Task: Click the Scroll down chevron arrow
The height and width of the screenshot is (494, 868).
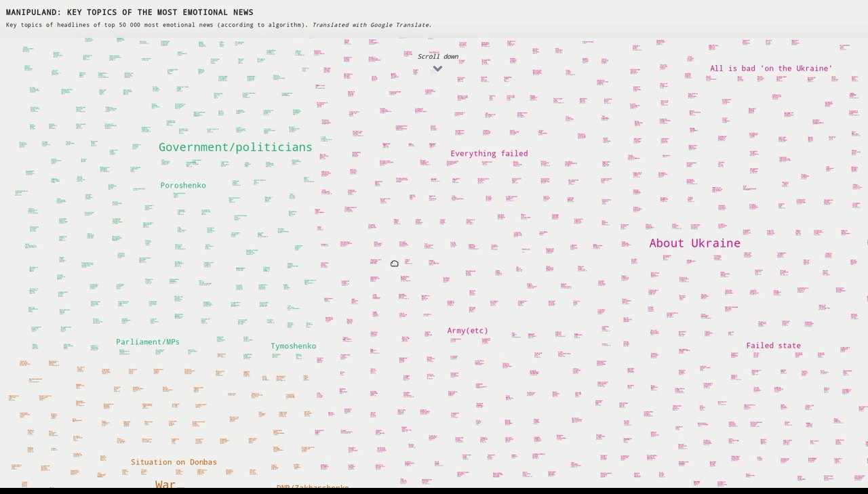Action: click(437, 68)
